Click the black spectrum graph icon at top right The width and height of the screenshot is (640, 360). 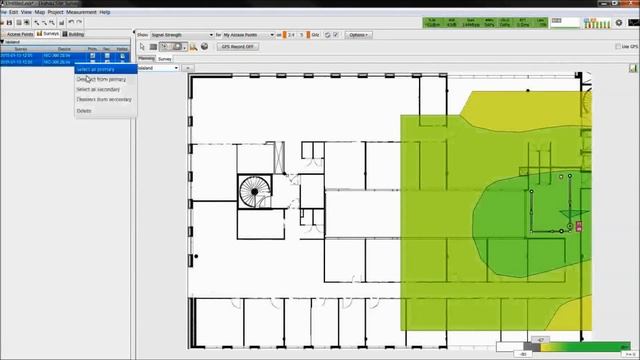pos(634,23)
